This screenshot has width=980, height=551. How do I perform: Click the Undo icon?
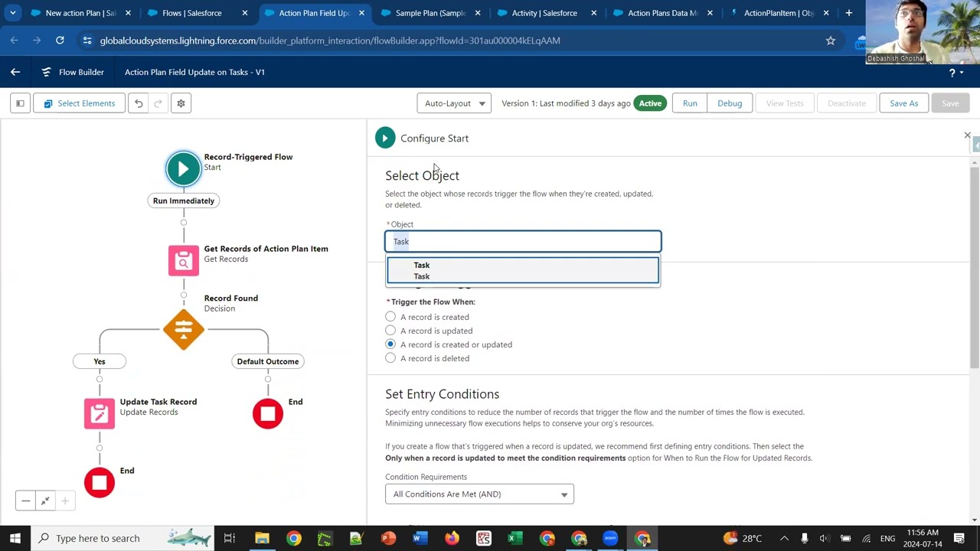click(x=139, y=103)
